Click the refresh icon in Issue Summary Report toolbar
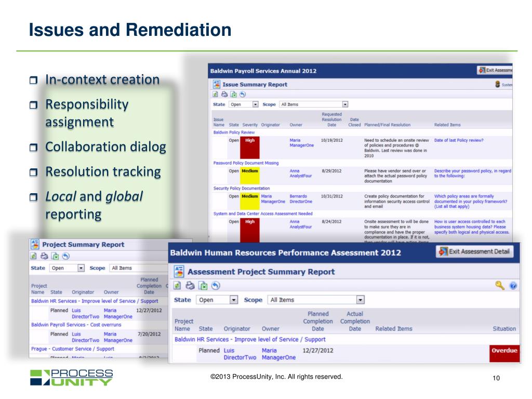Screen dimensions: 532x399 click(216, 95)
